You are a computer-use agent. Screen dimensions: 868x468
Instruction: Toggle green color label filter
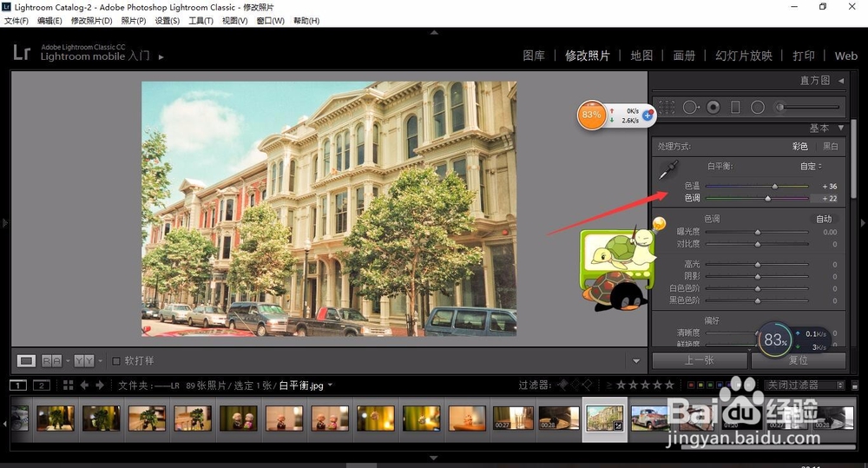point(710,385)
